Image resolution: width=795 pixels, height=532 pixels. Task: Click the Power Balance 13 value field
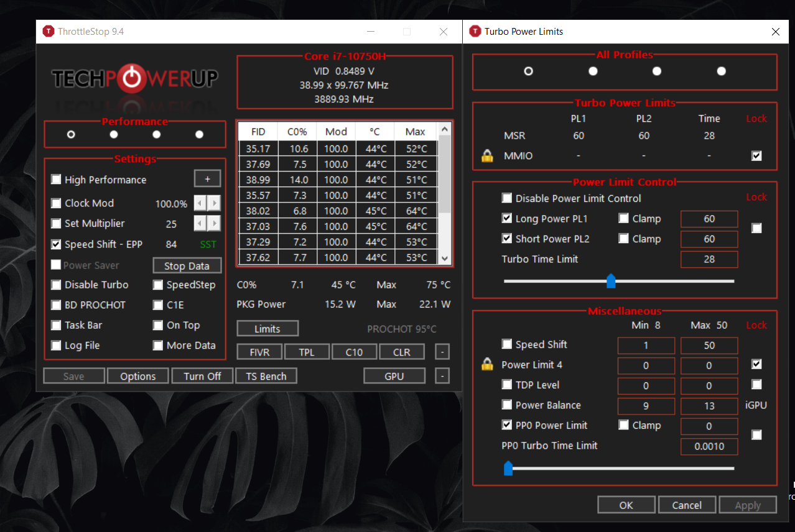coord(709,406)
